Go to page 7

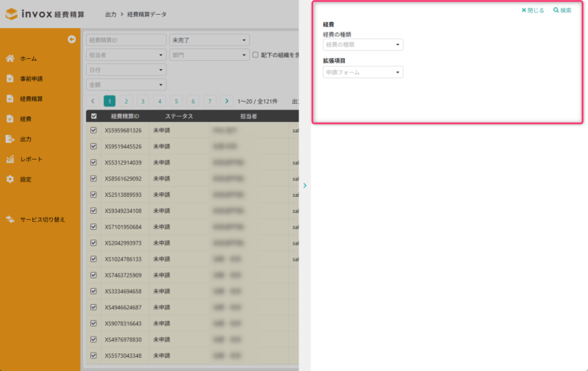(x=209, y=101)
